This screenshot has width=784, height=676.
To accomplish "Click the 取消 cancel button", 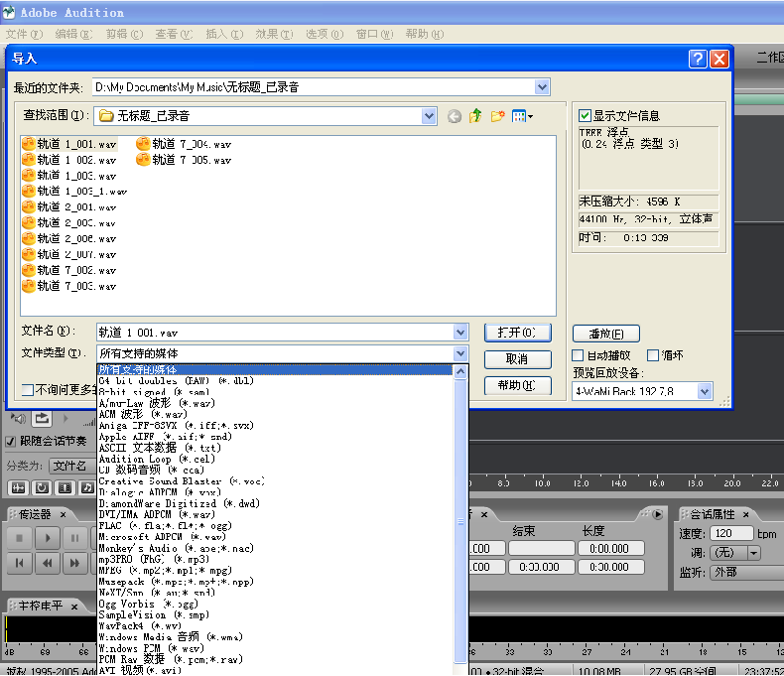I will click(x=516, y=359).
